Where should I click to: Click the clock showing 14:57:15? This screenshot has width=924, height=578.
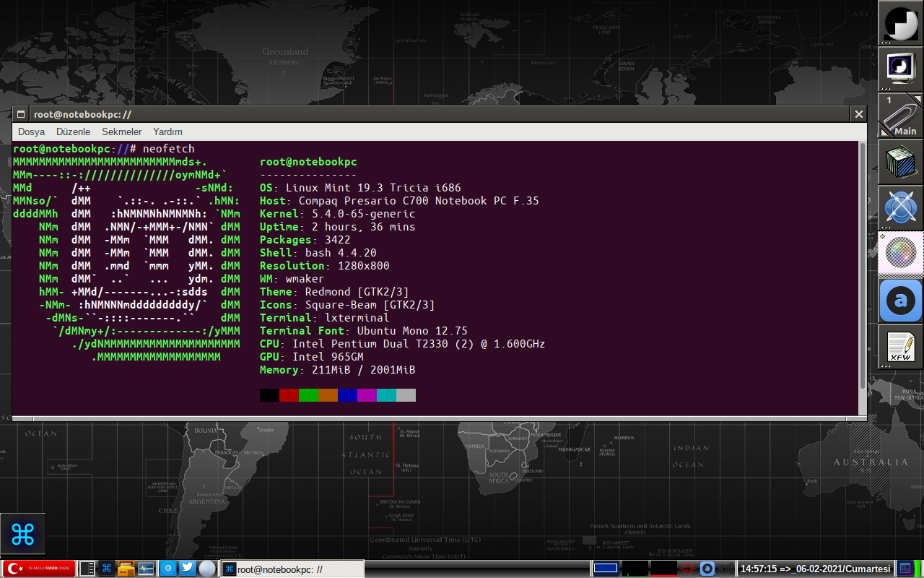pyautogui.click(x=816, y=569)
